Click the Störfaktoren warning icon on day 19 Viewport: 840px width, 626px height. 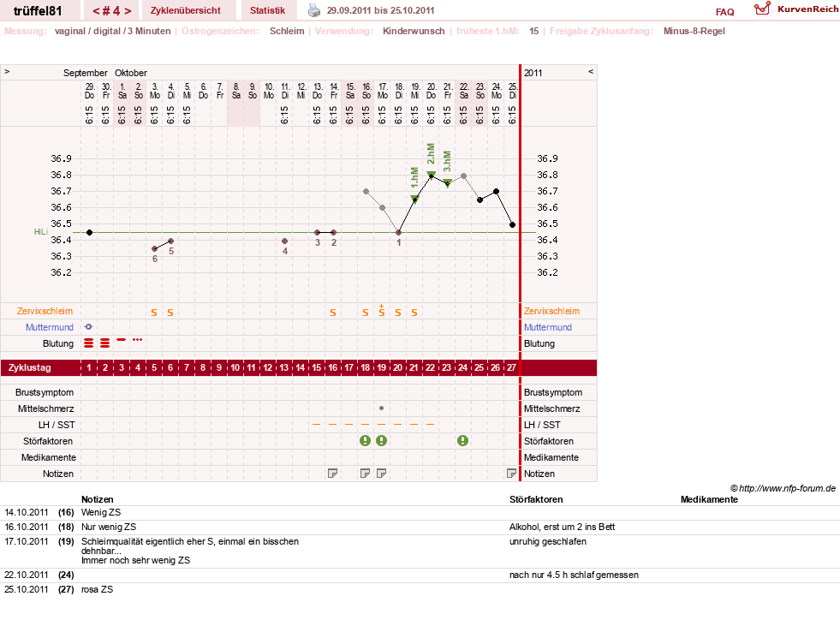pyautogui.click(x=381, y=440)
